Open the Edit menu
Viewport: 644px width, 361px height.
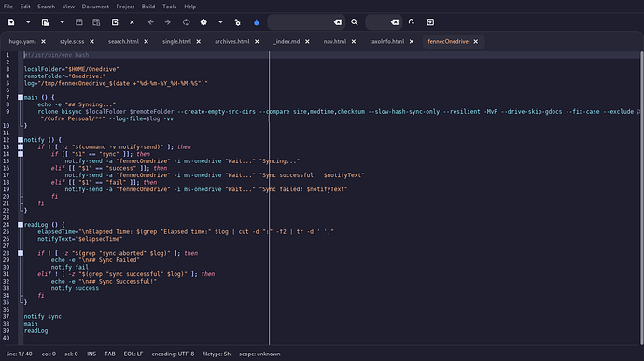pos(25,7)
